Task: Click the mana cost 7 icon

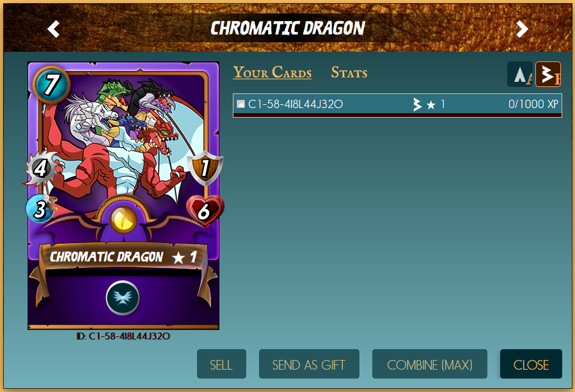Action: pyautogui.click(x=51, y=84)
